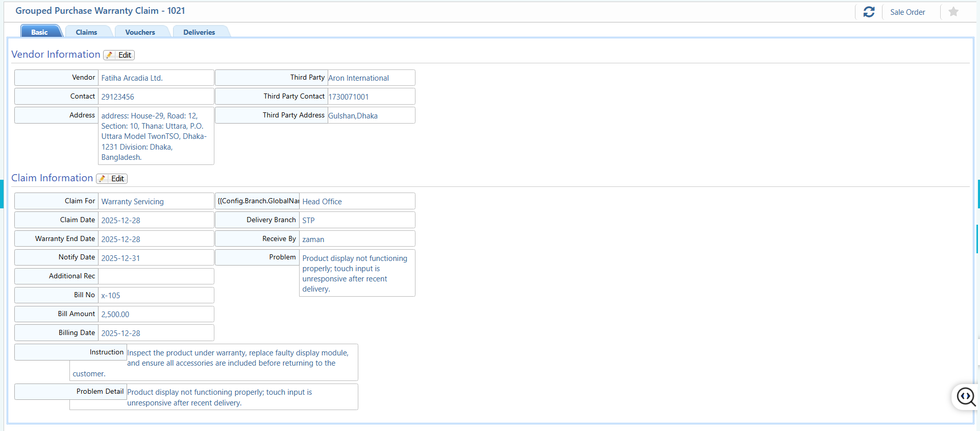Click the Aron International third party value
The image size is (980, 431).
coord(358,78)
